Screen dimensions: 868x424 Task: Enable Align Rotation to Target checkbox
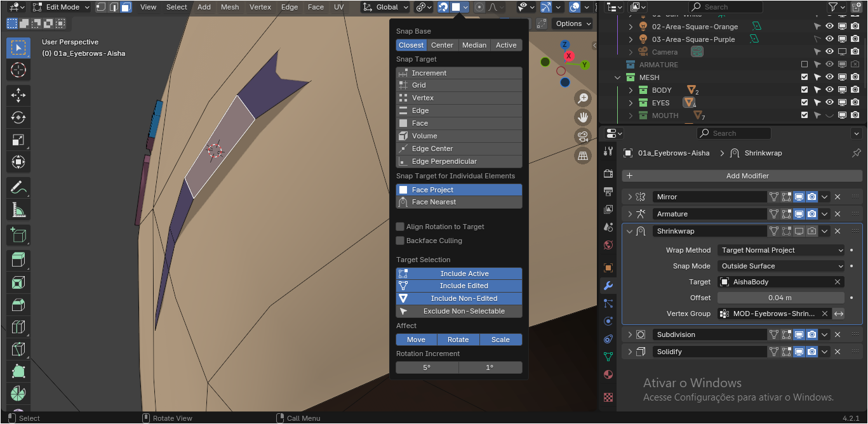(400, 227)
